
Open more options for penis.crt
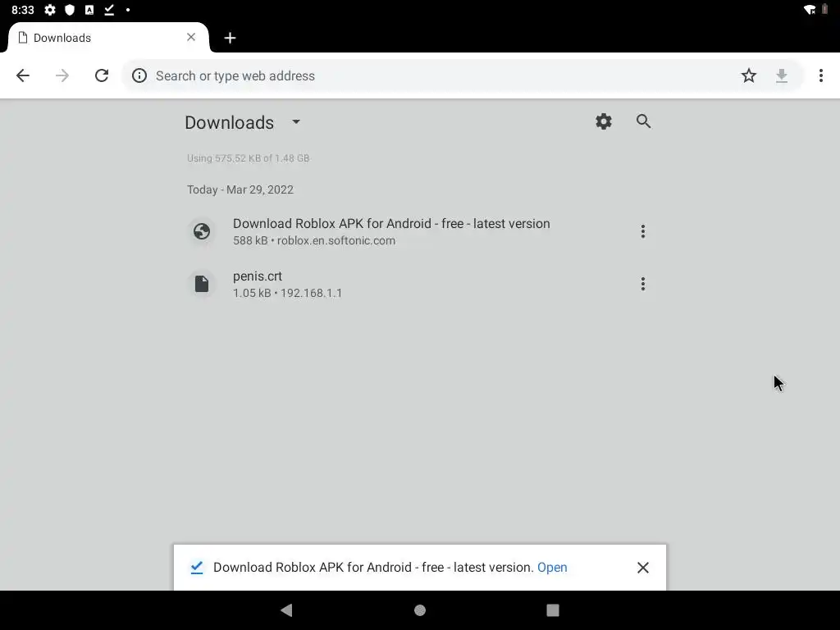(x=643, y=284)
